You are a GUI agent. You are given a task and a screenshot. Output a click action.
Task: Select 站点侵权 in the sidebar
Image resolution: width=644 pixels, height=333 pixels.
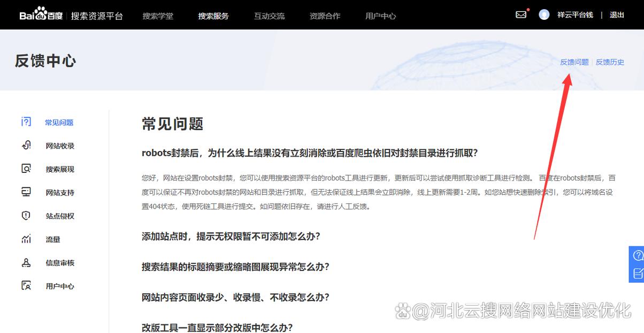click(x=60, y=216)
